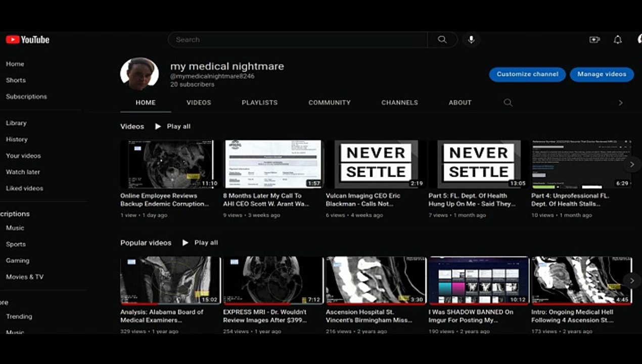Open Part 4 Unprofessional FL. thumbnail
This screenshot has height=364, width=642.
[581, 164]
